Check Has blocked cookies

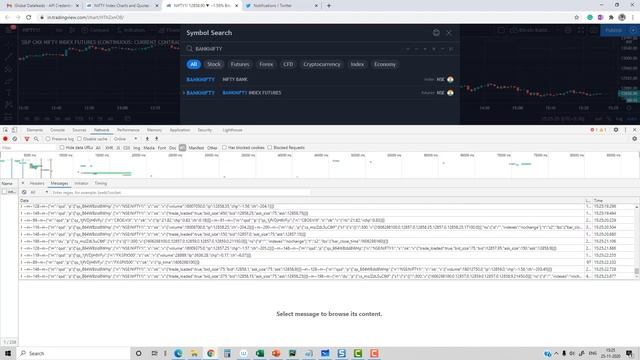click(x=224, y=147)
